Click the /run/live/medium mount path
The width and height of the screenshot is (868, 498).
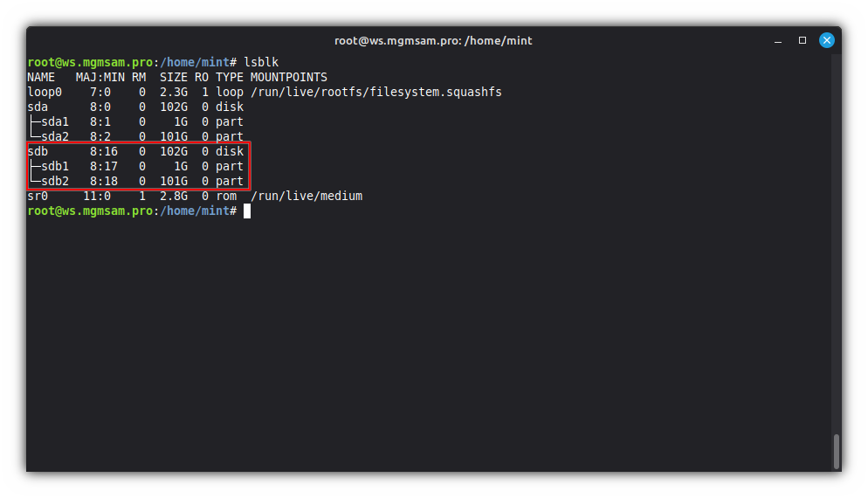306,196
